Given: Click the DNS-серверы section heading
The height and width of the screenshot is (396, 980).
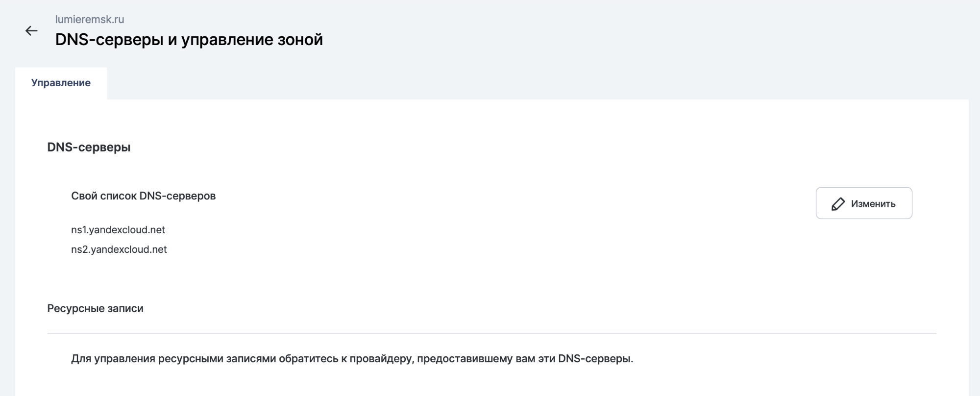Looking at the screenshot, I should click(89, 148).
